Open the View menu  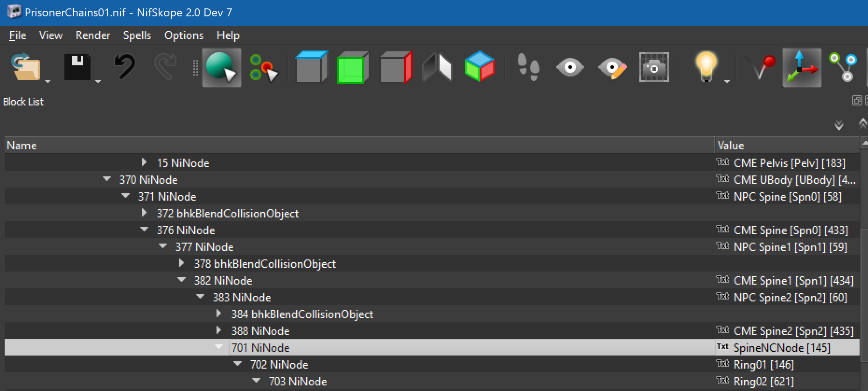(x=51, y=35)
